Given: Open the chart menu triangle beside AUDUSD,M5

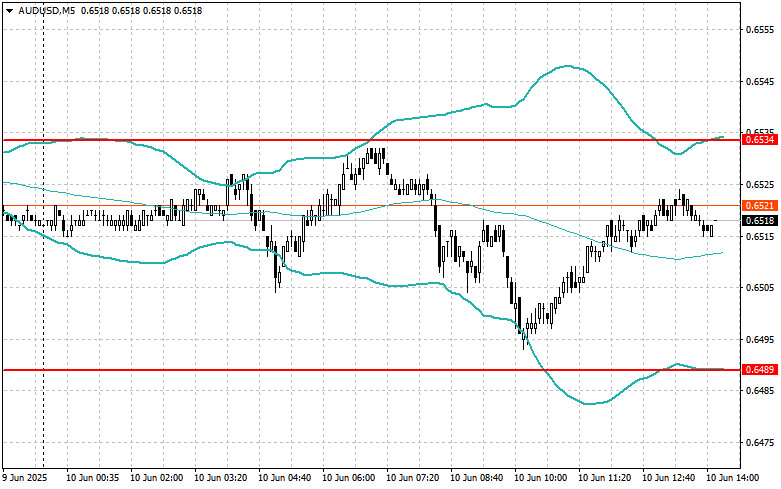Looking at the screenshot, I should coord(9,10).
